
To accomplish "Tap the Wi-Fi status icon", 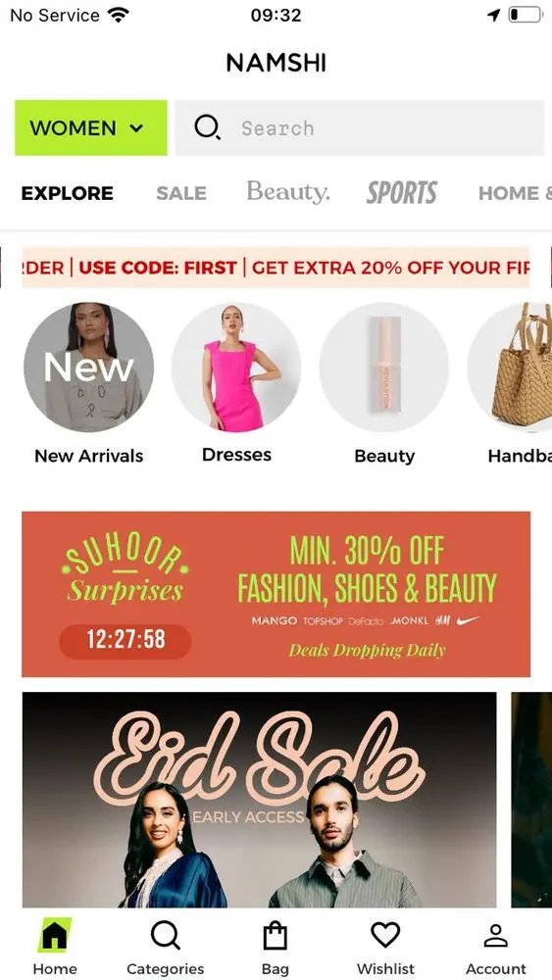I will point(118,15).
